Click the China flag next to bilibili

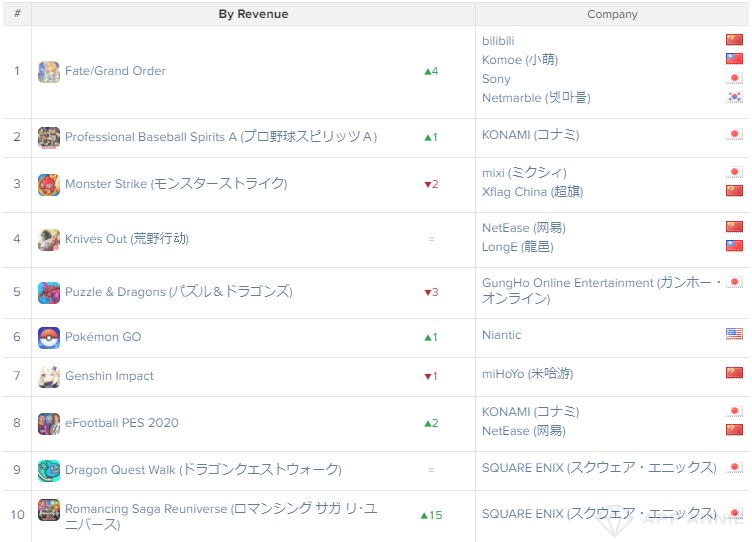734,39
